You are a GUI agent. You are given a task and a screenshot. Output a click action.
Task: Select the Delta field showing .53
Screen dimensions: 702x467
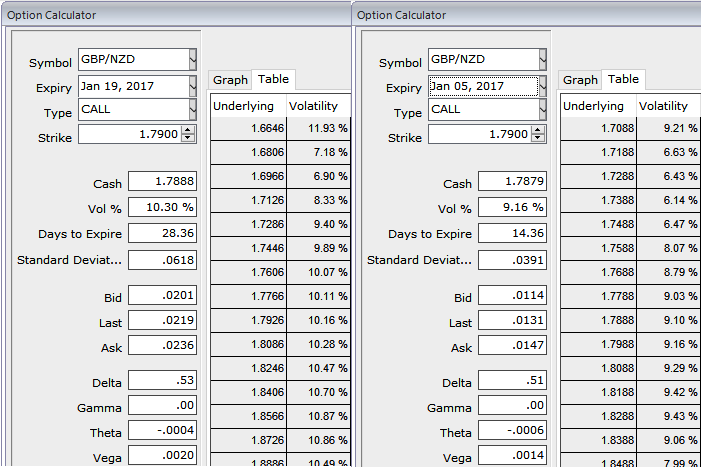click(162, 382)
